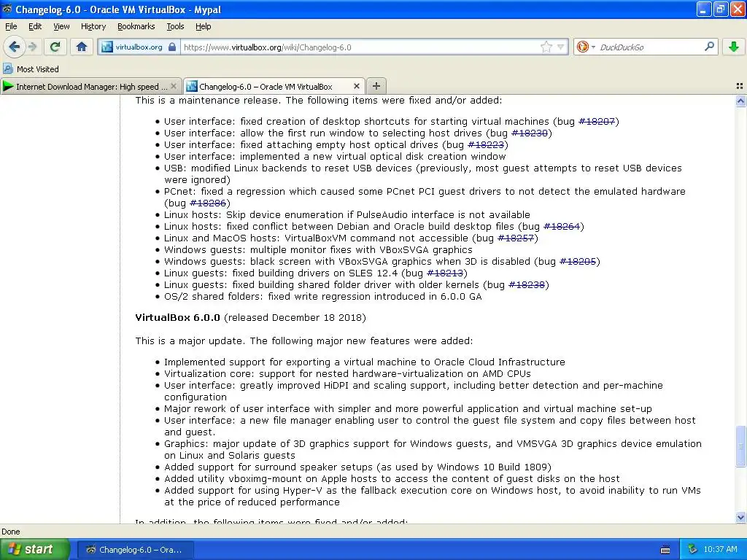Click the DuckDuckGo search field
The width and height of the screenshot is (747, 560).
click(x=650, y=47)
